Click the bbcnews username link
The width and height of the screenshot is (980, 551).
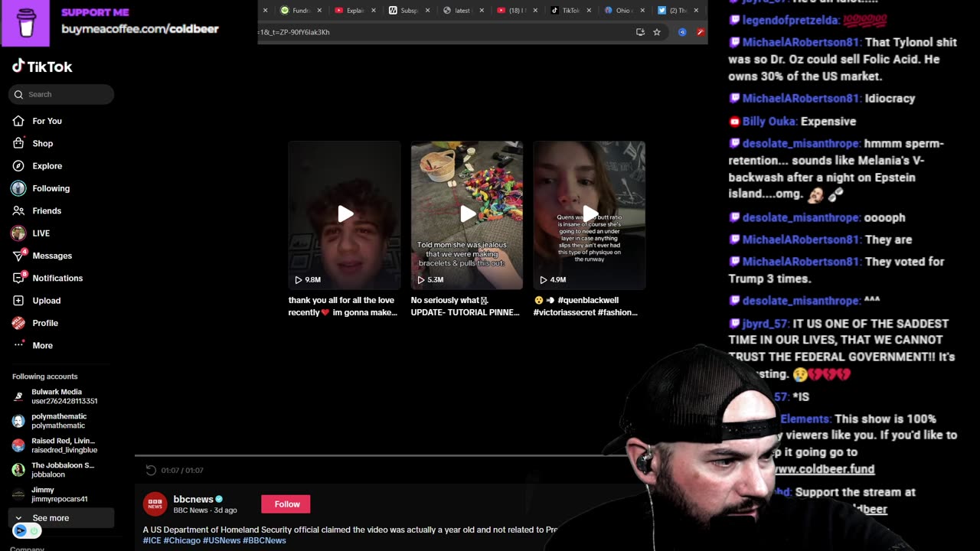tap(193, 499)
